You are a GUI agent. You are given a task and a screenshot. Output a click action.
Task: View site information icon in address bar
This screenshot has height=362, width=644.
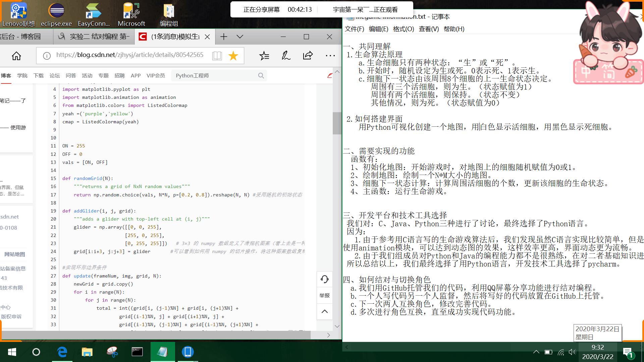47,56
